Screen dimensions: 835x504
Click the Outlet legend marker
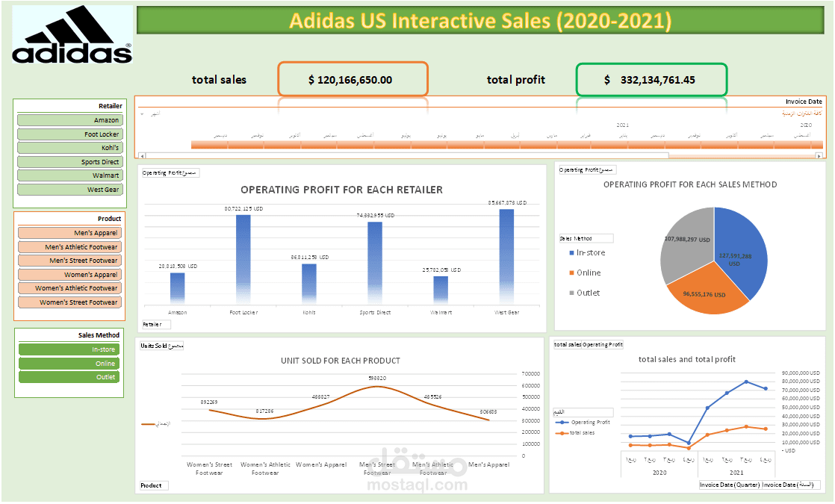[572, 293]
